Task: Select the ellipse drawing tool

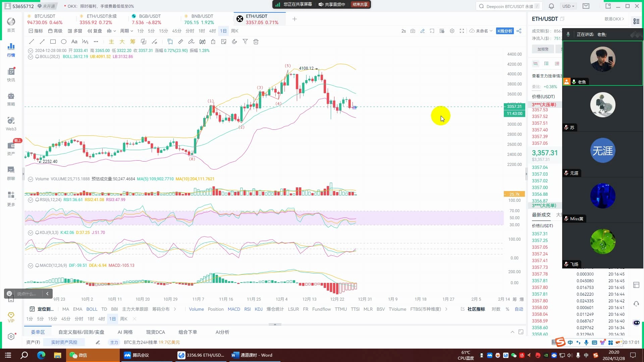Action: point(64,42)
